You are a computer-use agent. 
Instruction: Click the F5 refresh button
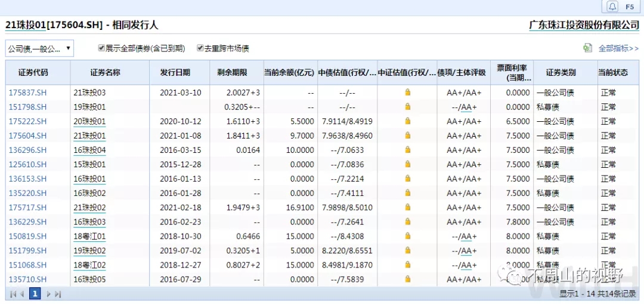click(630, 7)
